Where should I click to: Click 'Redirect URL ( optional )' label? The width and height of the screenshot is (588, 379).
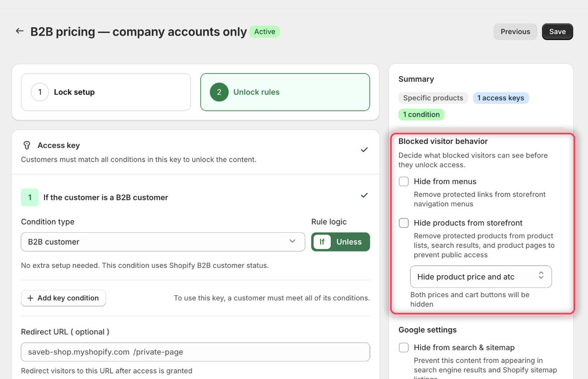(65, 332)
